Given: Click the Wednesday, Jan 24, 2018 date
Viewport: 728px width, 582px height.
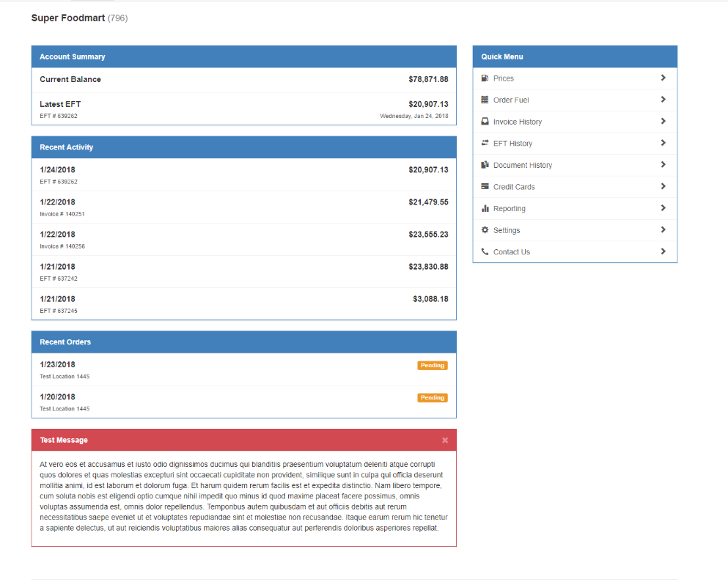Looking at the screenshot, I should click(x=414, y=116).
